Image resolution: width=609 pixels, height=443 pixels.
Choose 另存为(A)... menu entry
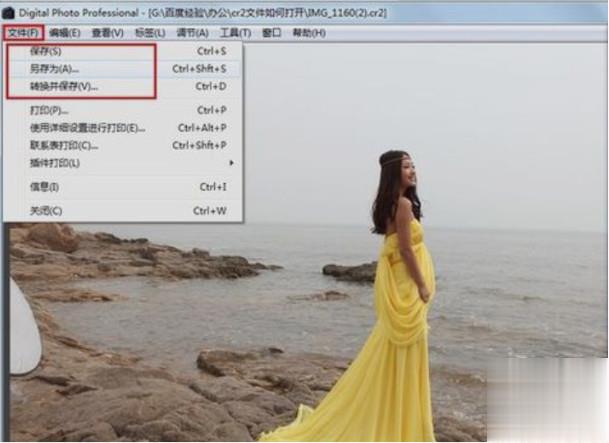123,69
